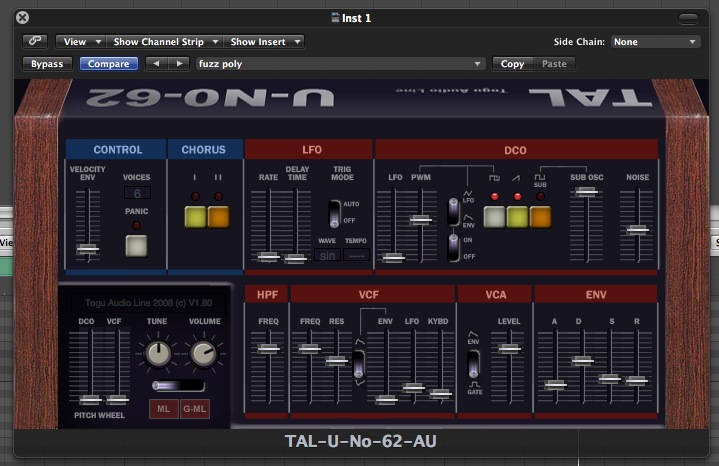The width and height of the screenshot is (719, 466).
Task: Flip the VCA ENV/GATE switch
Action: [474, 364]
